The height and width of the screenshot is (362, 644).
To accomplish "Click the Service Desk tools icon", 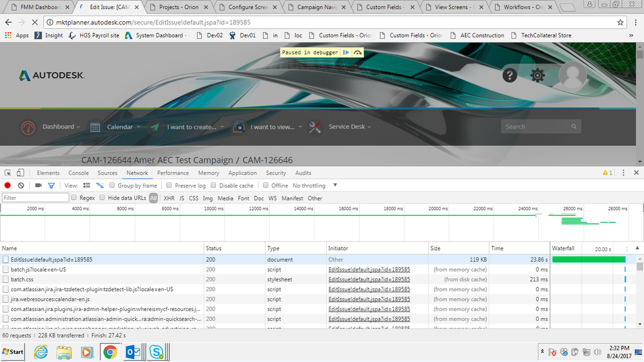I will [315, 128].
